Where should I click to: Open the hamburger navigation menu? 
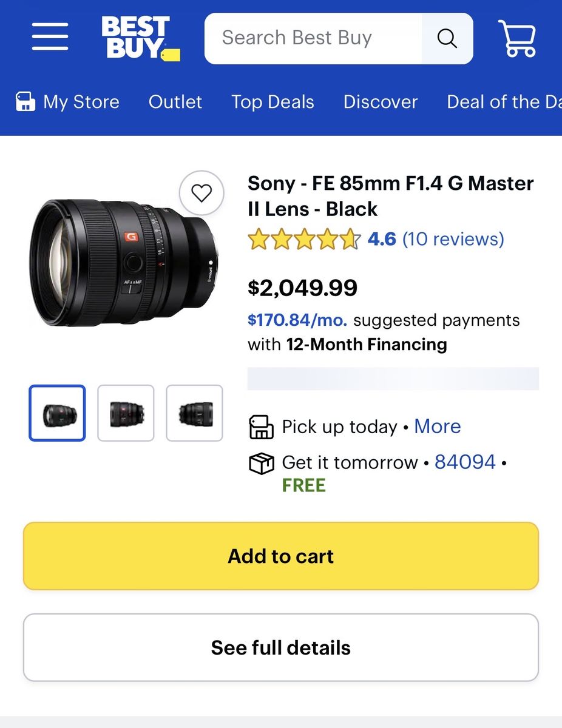(50, 38)
